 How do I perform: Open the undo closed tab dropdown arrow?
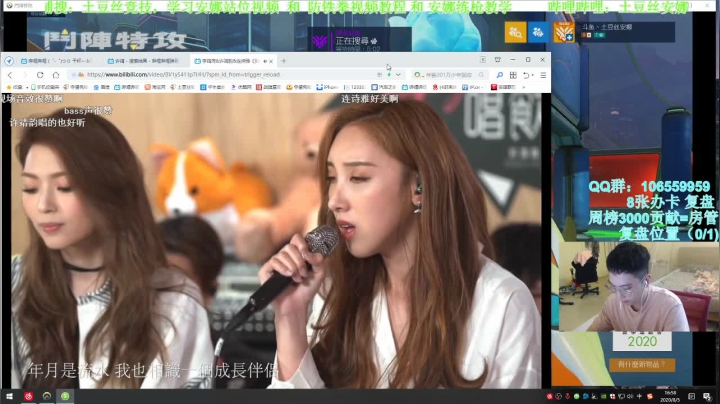(532, 75)
